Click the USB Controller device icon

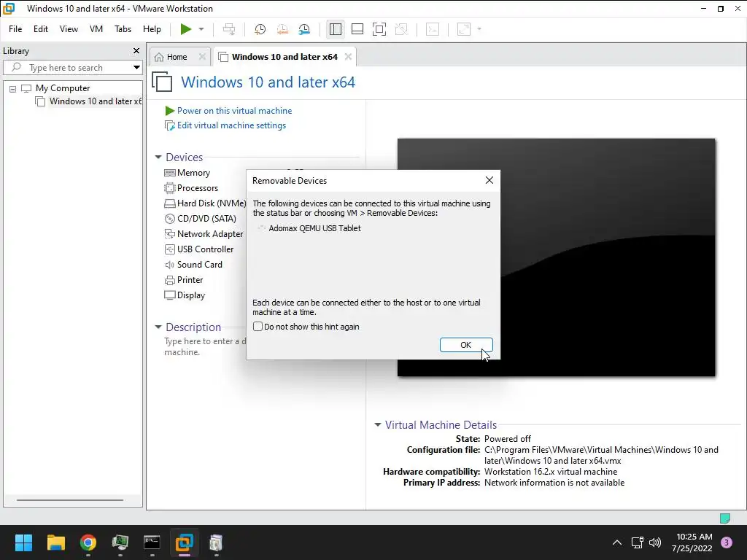169,249
